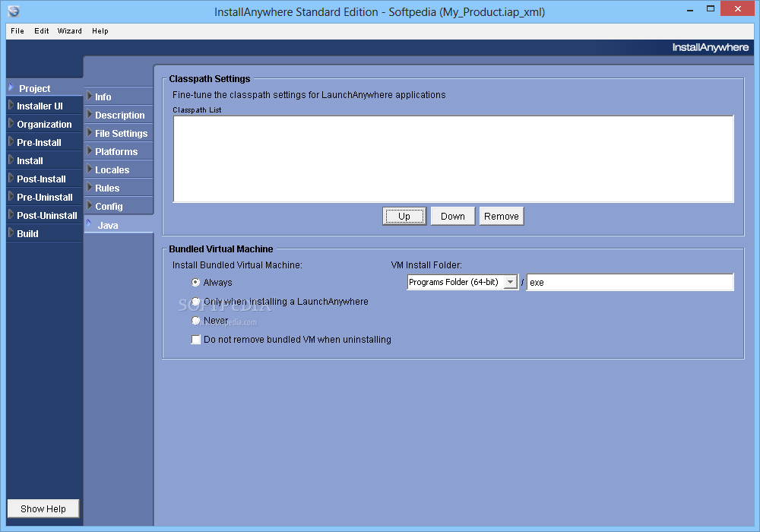Click the Up button

pyautogui.click(x=404, y=216)
